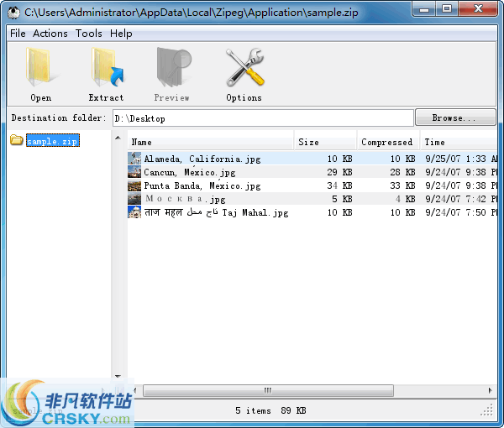Screen dimensions: 504x428
Task: Select file name Cancun, Mexico.jpg
Action: (190, 172)
